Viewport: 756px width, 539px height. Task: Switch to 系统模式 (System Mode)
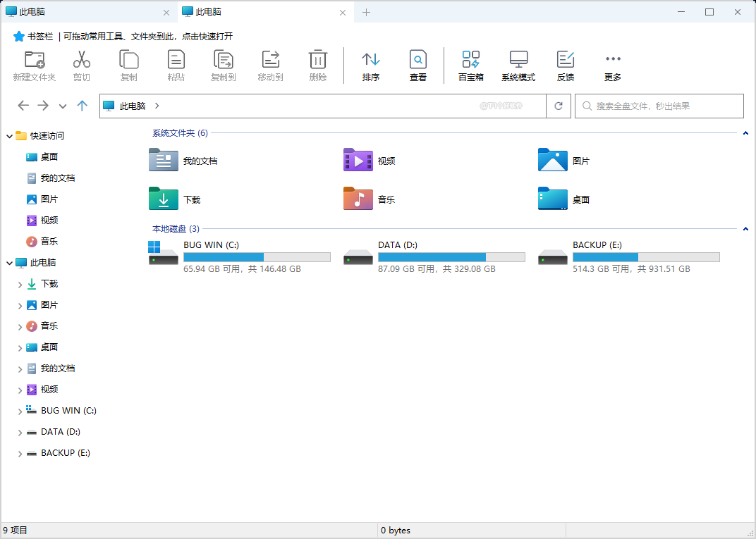pyautogui.click(x=518, y=65)
